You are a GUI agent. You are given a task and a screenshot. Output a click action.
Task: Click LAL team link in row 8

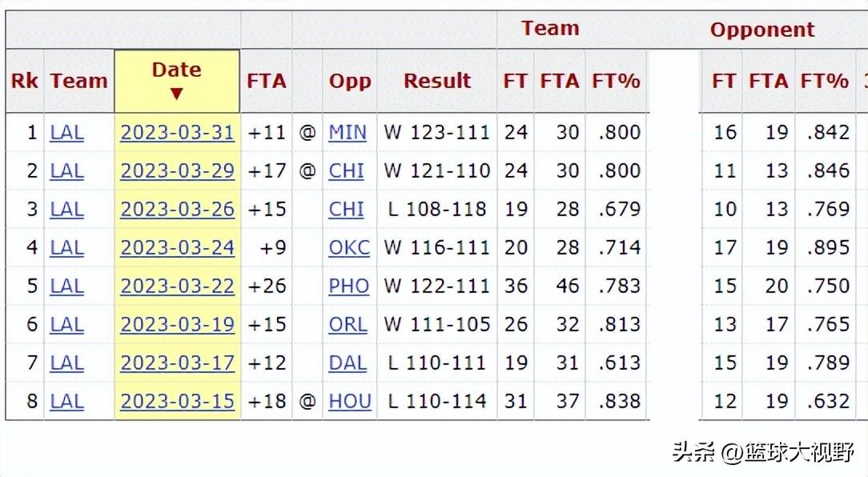click(x=67, y=401)
